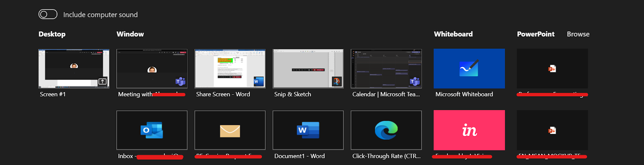Select the first PowerPoint file tile
The image size is (644, 165).
tap(552, 69)
